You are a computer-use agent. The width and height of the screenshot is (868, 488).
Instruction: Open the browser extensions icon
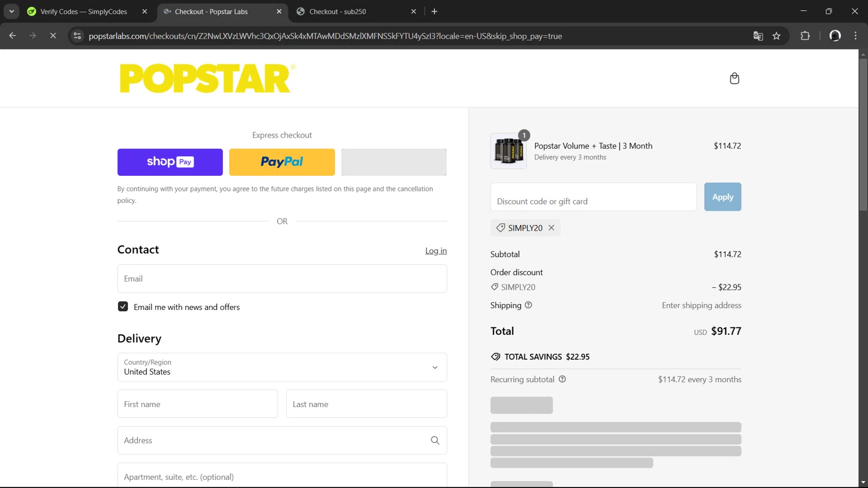805,36
